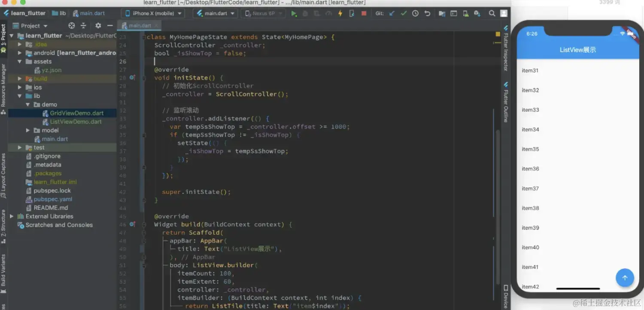Show Git history clock icon
This screenshot has height=310, width=644.
[x=415, y=14]
